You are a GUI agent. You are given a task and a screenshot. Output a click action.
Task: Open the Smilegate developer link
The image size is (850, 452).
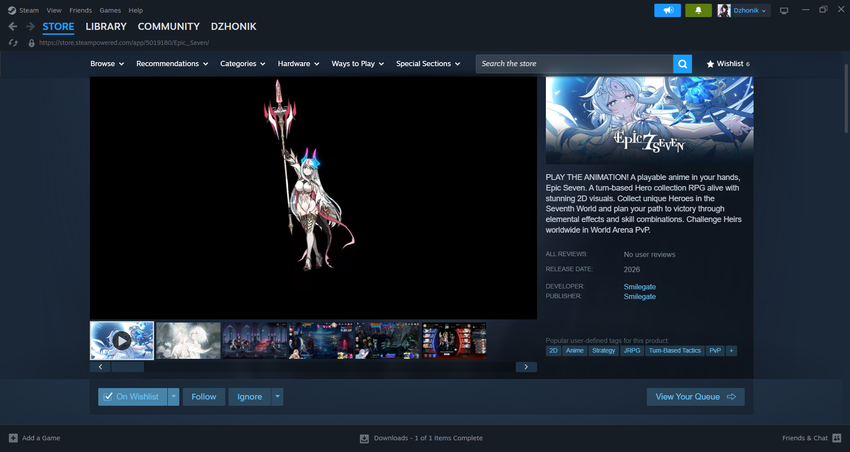click(640, 287)
